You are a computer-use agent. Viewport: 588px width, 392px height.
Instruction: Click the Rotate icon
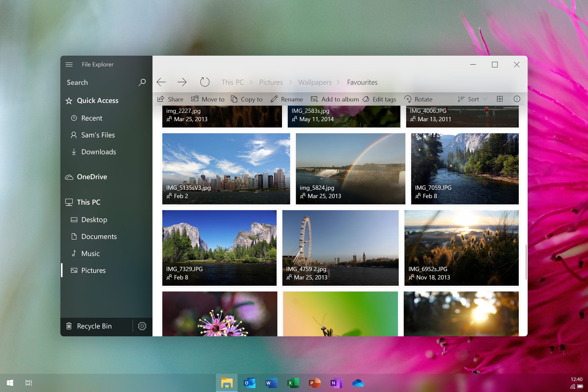pyautogui.click(x=407, y=99)
